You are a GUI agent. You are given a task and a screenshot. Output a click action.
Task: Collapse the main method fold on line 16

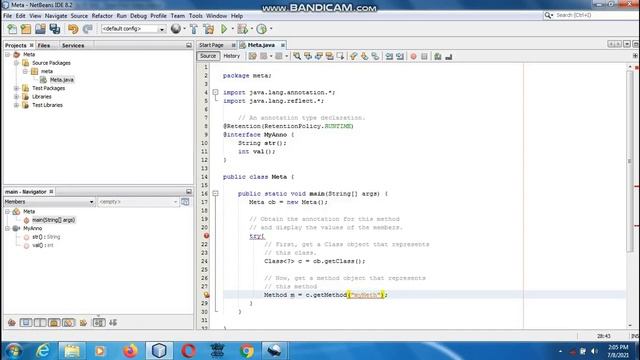pyautogui.click(x=216, y=193)
